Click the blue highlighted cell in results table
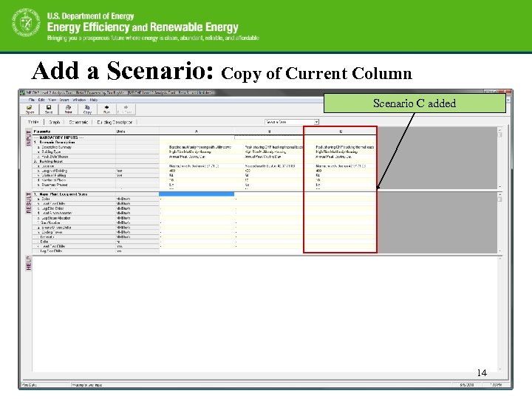 pyautogui.click(x=197, y=194)
